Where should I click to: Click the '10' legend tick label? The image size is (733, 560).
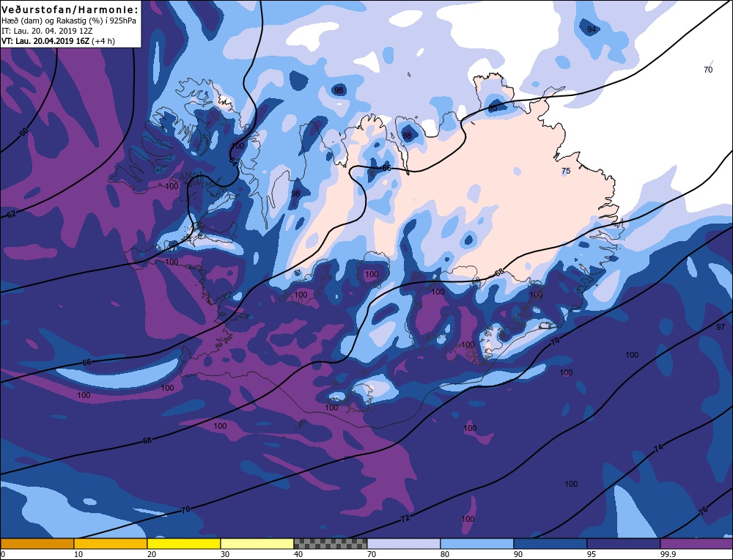(78, 554)
